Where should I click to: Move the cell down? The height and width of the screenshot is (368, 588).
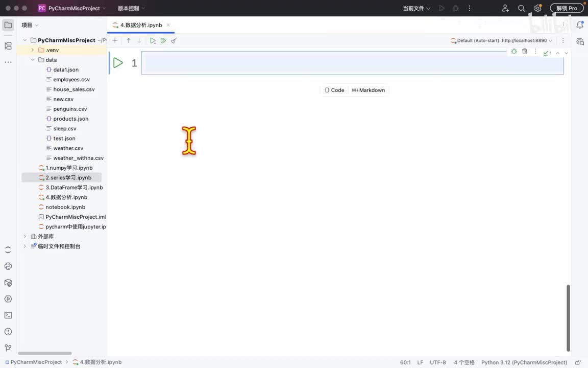click(139, 40)
